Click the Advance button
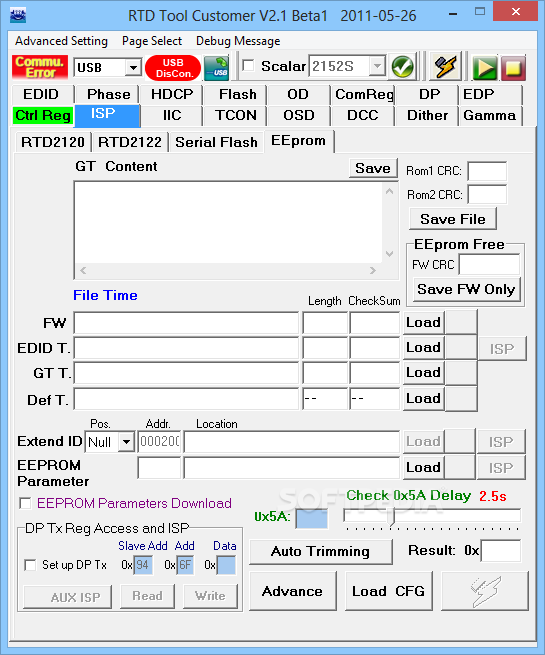 click(292, 591)
